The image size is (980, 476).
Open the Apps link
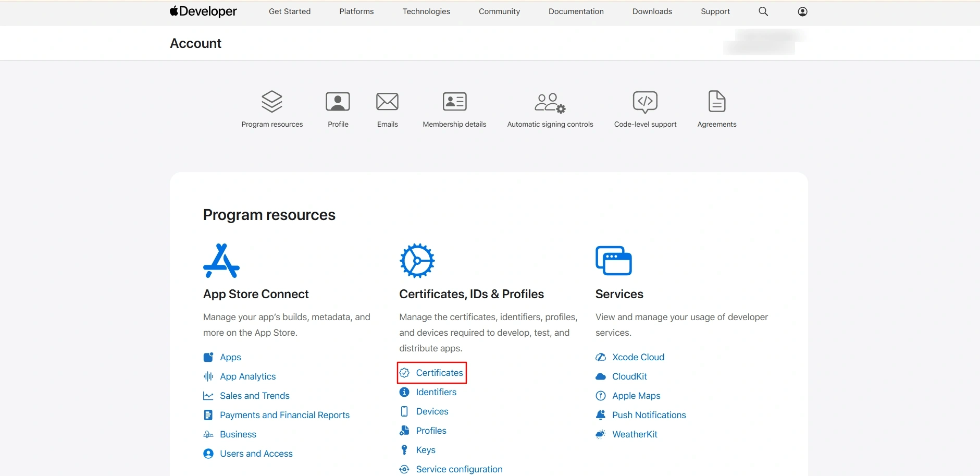(230, 357)
